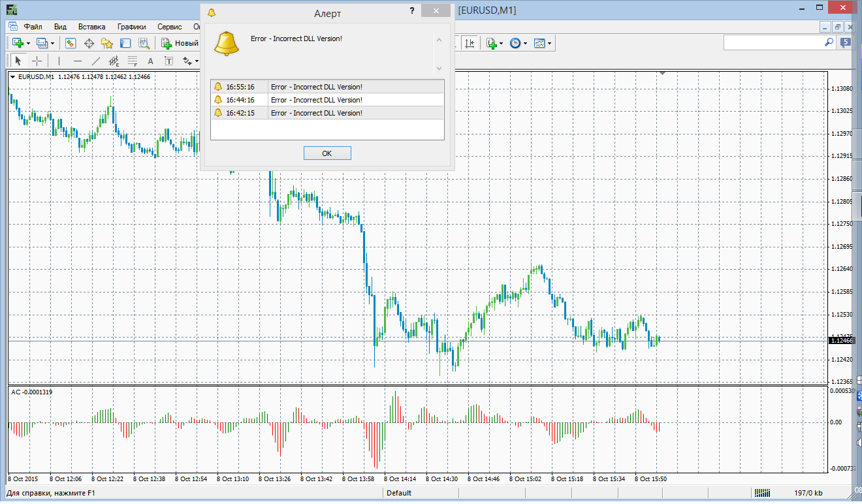The width and height of the screenshot is (862, 504).
Task: Open the Profiles toolbar icon
Action: coord(42,43)
